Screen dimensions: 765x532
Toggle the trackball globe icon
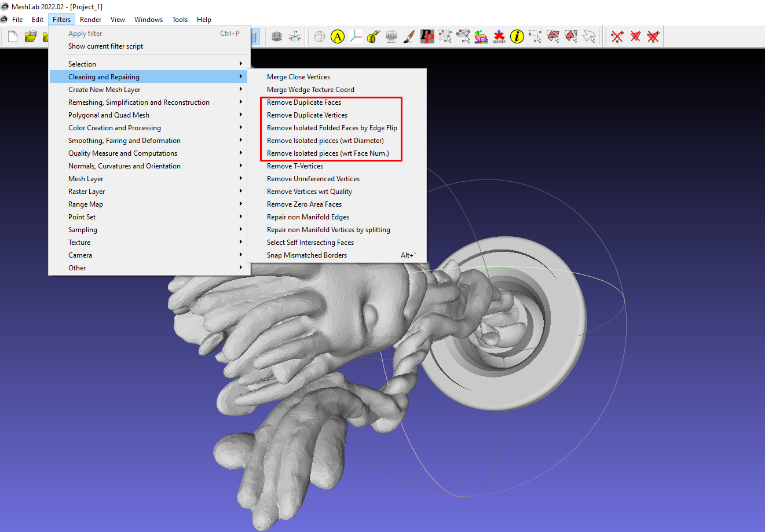click(320, 37)
